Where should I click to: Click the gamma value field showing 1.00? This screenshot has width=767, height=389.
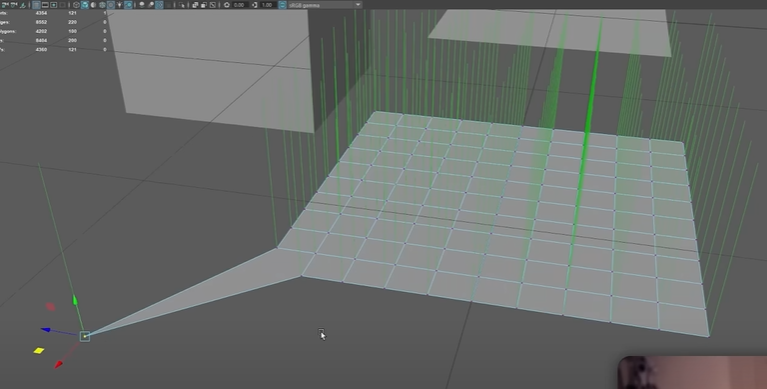click(x=267, y=5)
